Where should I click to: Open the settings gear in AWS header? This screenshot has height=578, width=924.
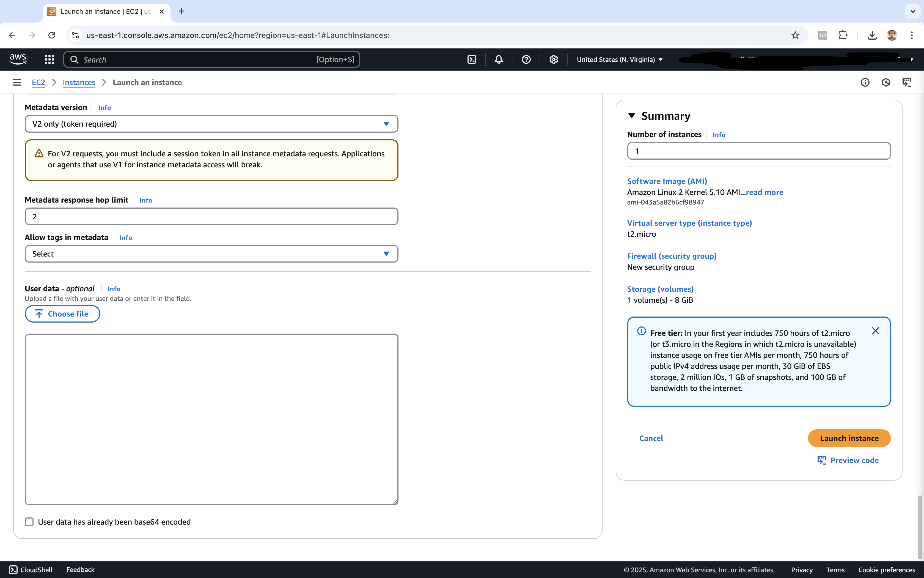point(554,59)
